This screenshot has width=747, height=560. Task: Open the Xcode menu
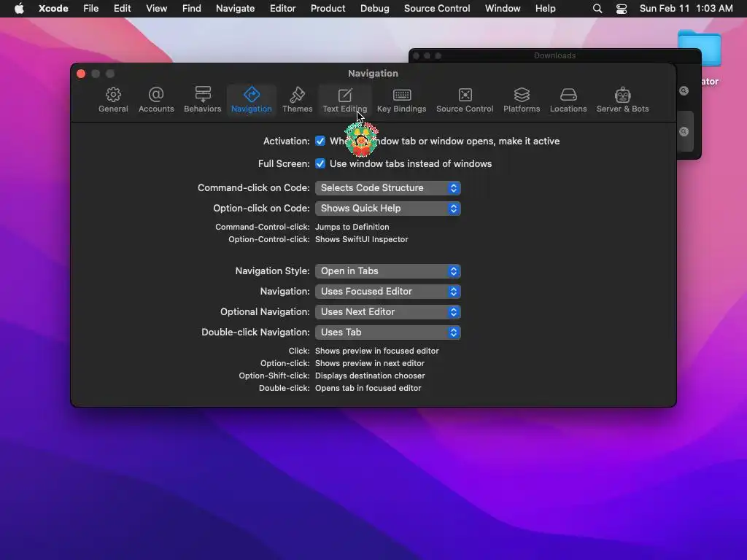[x=53, y=9]
